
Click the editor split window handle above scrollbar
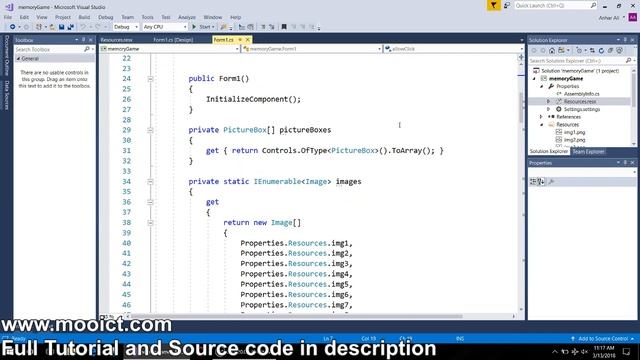pos(521,57)
